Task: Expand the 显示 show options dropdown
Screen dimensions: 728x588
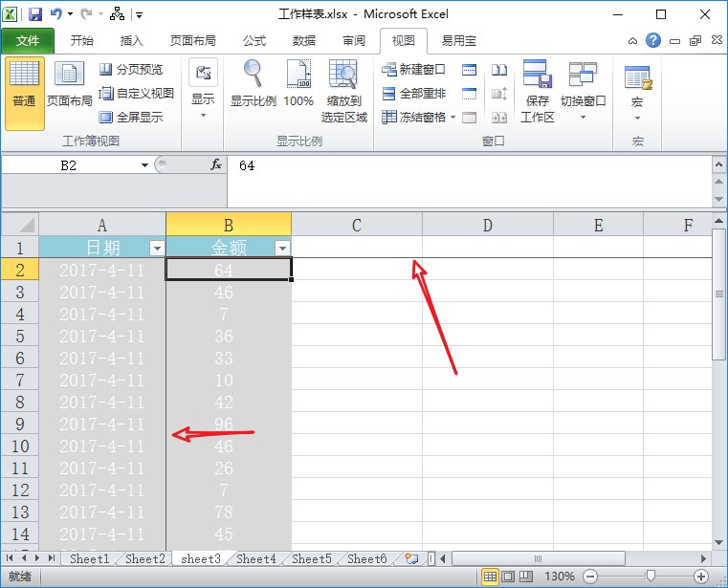Action: 203,90
